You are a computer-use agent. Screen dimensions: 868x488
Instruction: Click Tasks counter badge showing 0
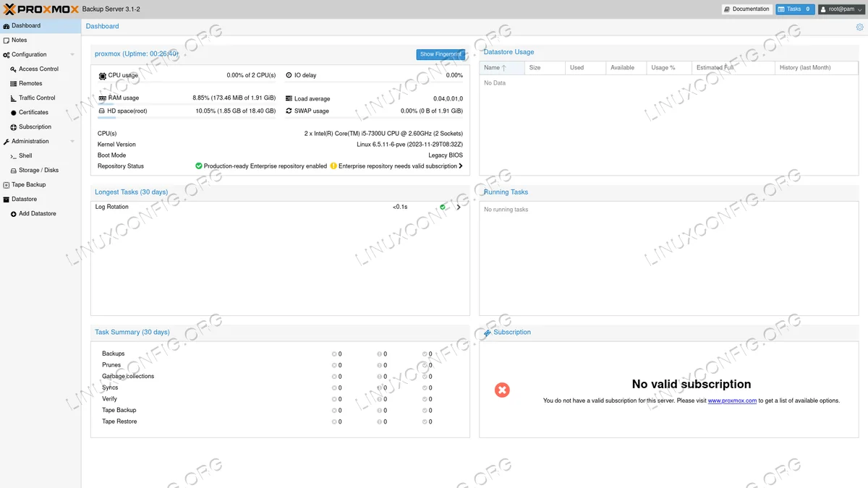click(808, 9)
